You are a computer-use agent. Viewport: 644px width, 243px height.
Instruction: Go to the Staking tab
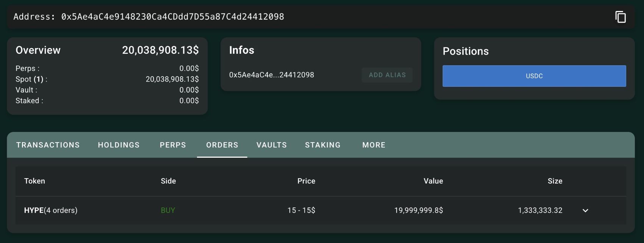click(x=323, y=145)
